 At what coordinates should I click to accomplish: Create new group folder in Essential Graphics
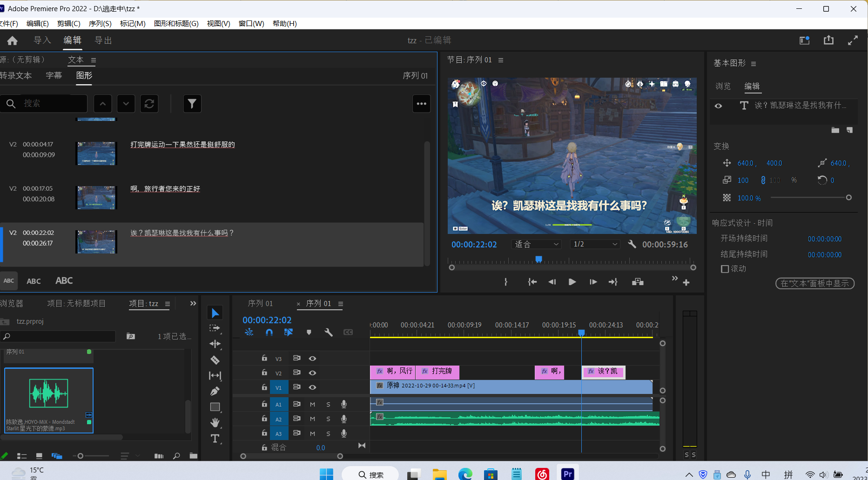pos(835,130)
